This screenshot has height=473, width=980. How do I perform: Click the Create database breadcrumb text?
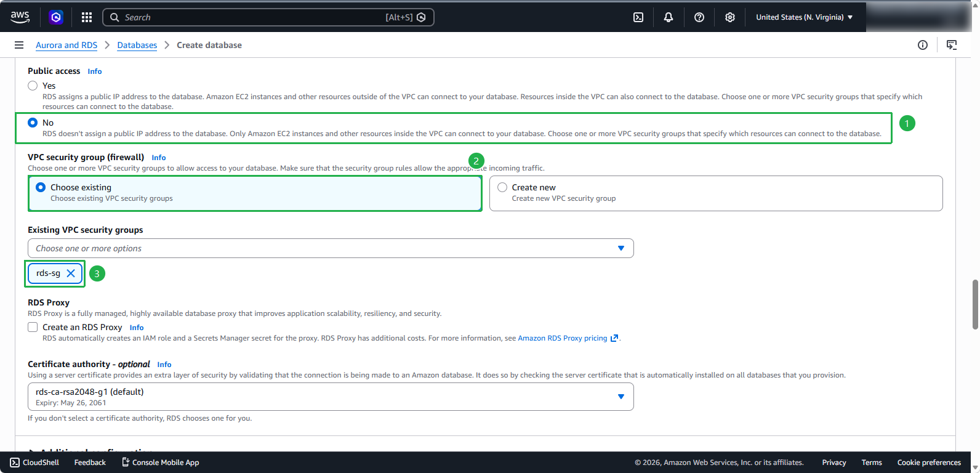[209, 45]
